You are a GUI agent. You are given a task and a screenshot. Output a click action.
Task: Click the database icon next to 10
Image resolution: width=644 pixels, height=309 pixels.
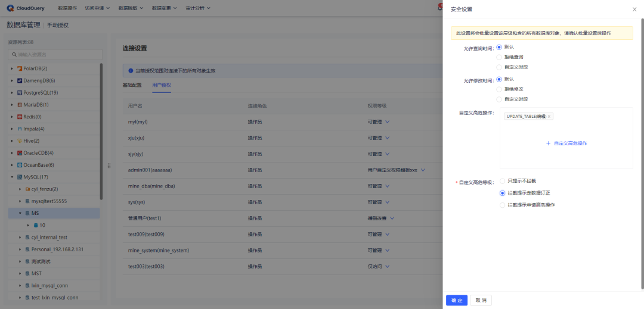(x=36, y=226)
